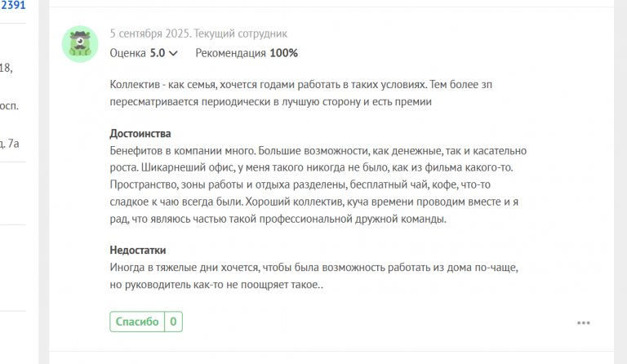This screenshot has height=364, width=627.
Task: Expand the rating chevron next to 5.0
Action: pyautogui.click(x=173, y=53)
